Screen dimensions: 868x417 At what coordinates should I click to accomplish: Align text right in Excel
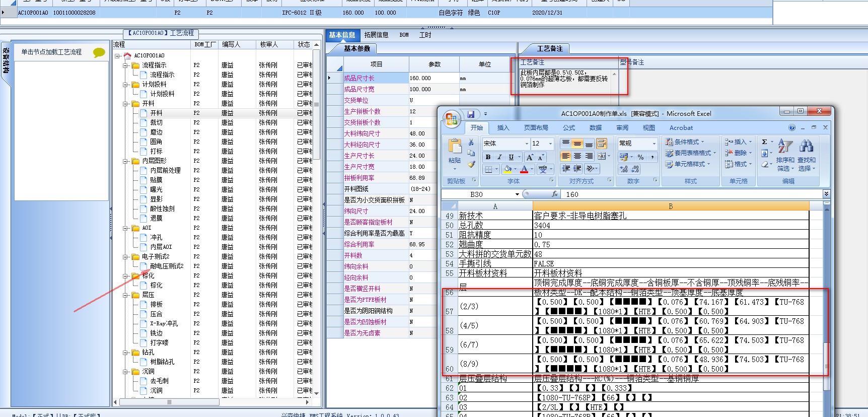pos(589,156)
